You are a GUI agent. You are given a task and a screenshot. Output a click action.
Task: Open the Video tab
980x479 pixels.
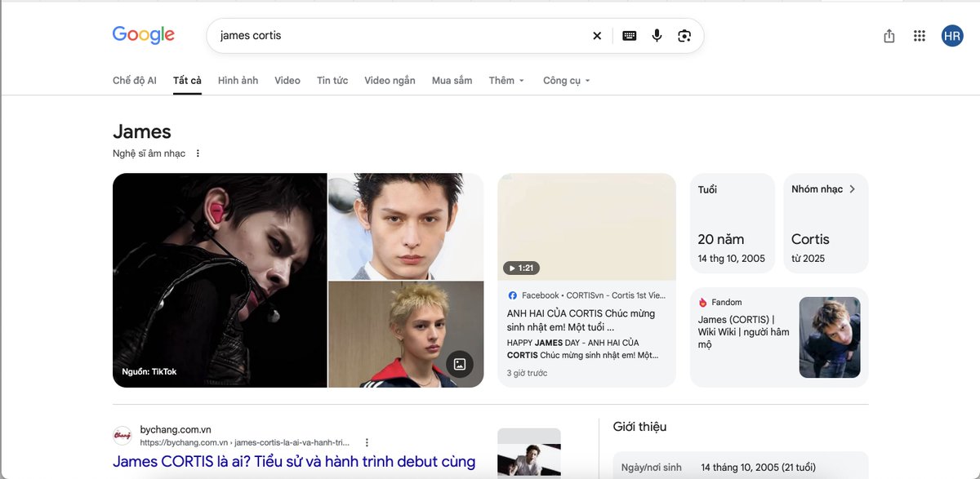287,81
